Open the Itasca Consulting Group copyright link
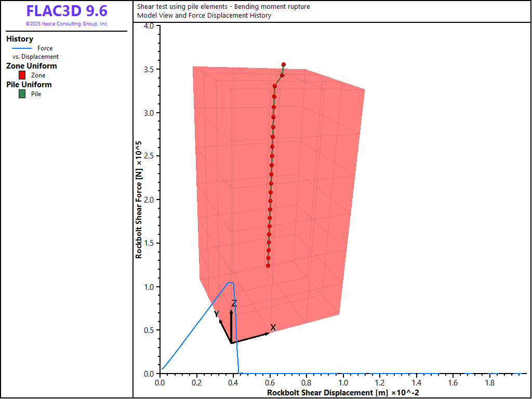This screenshot has height=399, width=532. [66, 24]
